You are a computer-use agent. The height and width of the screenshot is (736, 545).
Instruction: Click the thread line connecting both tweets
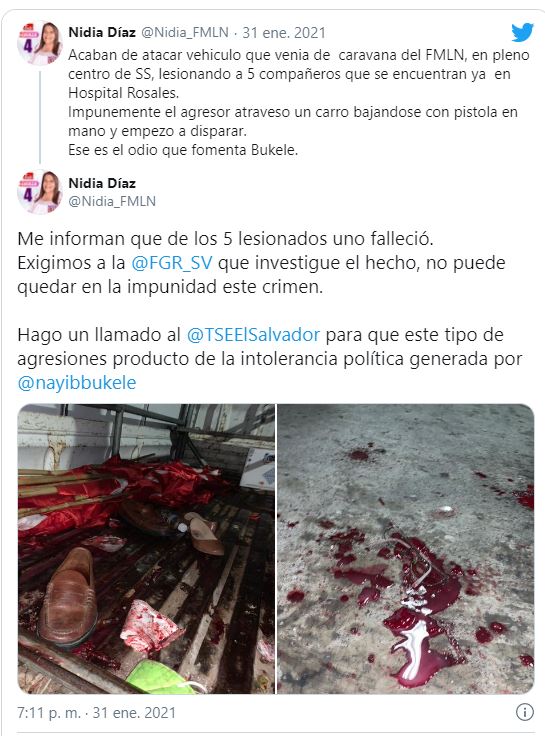coord(40,117)
